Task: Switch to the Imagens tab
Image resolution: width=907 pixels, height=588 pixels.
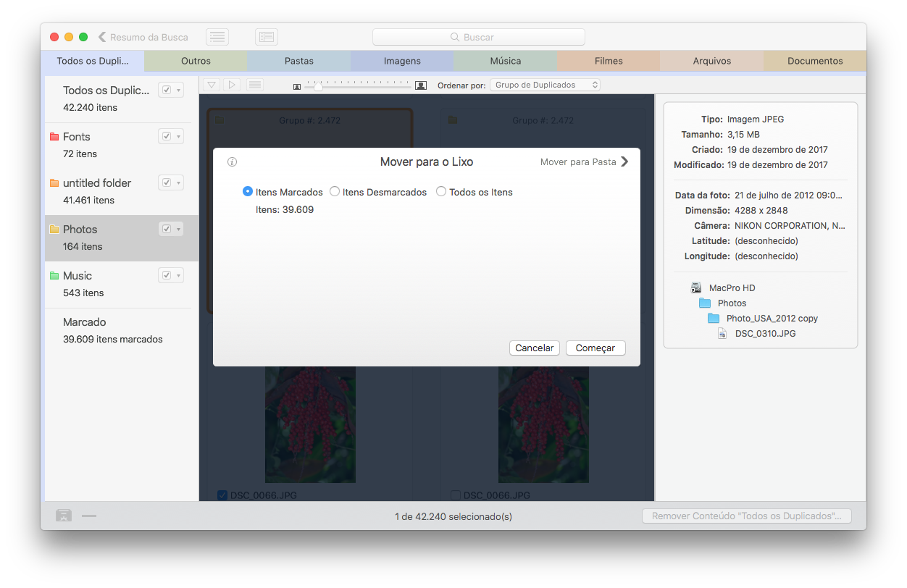Action: click(x=402, y=61)
